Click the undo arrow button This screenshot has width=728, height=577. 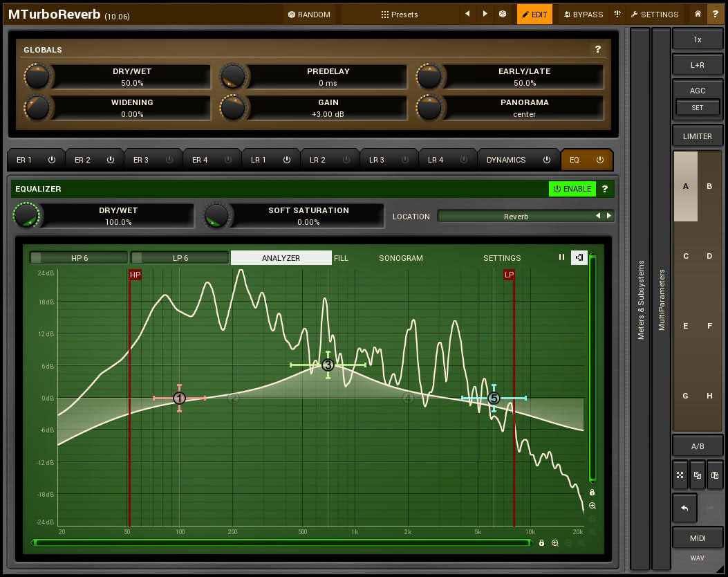point(684,509)
